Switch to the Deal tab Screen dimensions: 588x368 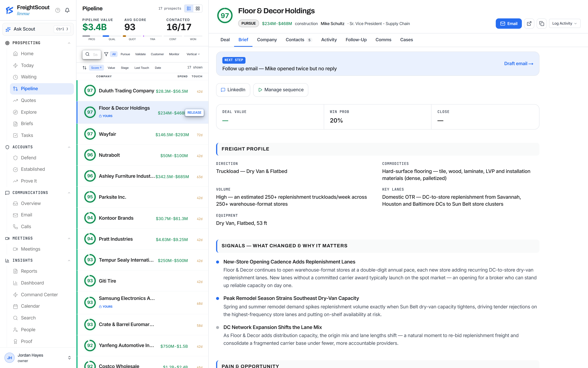pyautogui.click(x=225, y=40)
